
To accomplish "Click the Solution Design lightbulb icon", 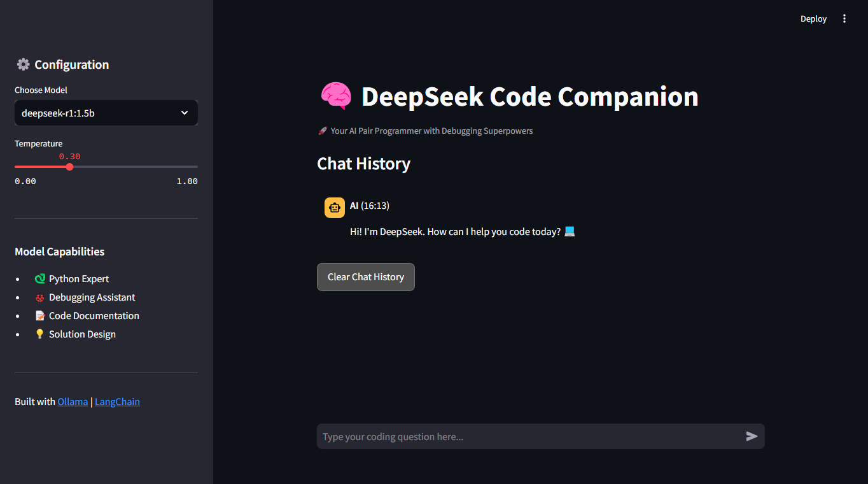I will 40,334.
